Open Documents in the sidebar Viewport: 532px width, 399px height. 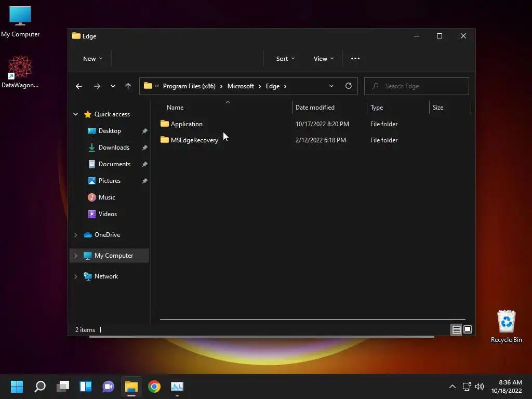click(x=114, y=164)
